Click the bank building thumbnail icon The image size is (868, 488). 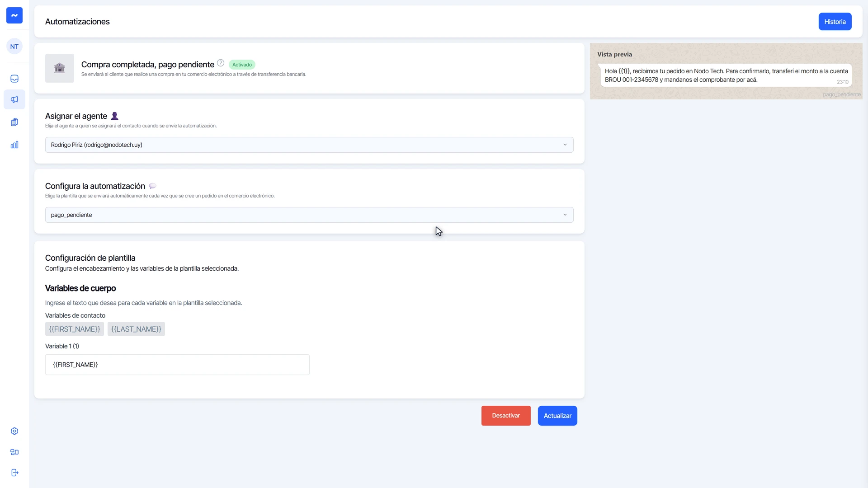tap(60, 68)
